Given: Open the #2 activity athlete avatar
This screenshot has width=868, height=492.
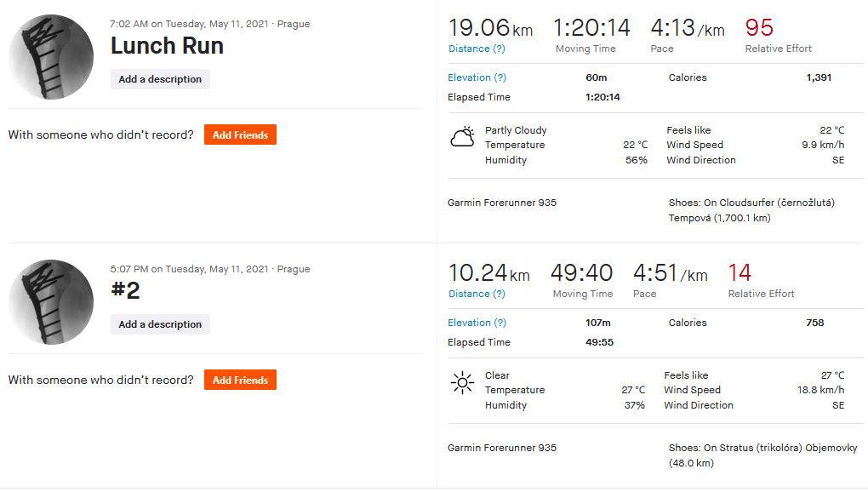Looking at the screenshot, I should pyautogui.click(x=51, y=302).
